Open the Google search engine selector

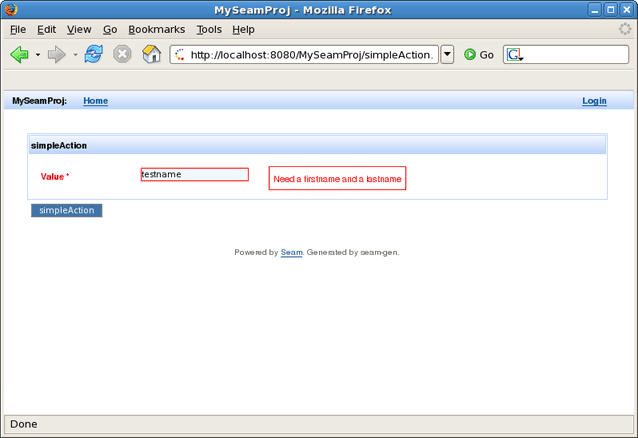click(515, 55)
